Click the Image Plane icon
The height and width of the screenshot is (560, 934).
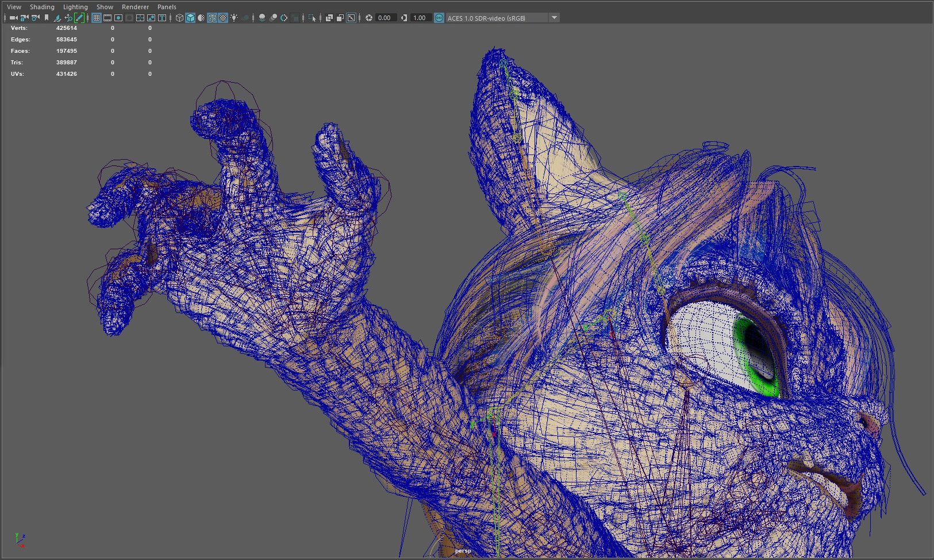pos(57,18)
